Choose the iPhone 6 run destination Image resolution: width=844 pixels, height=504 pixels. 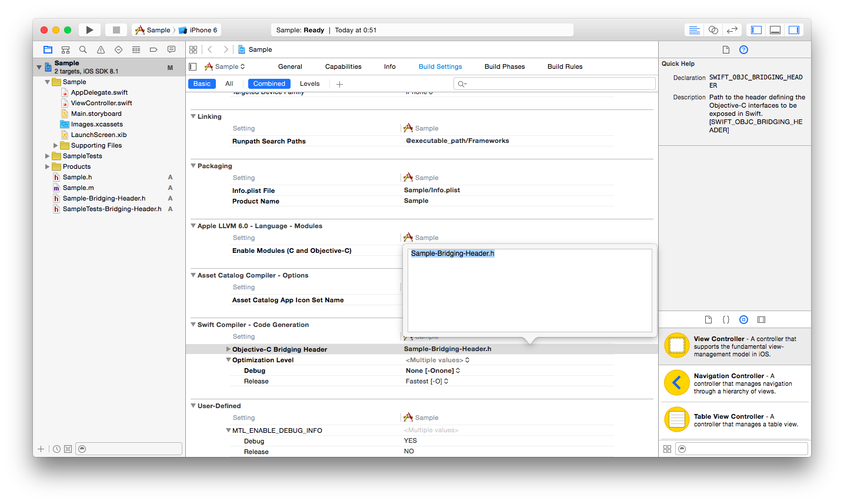(198, 30)
